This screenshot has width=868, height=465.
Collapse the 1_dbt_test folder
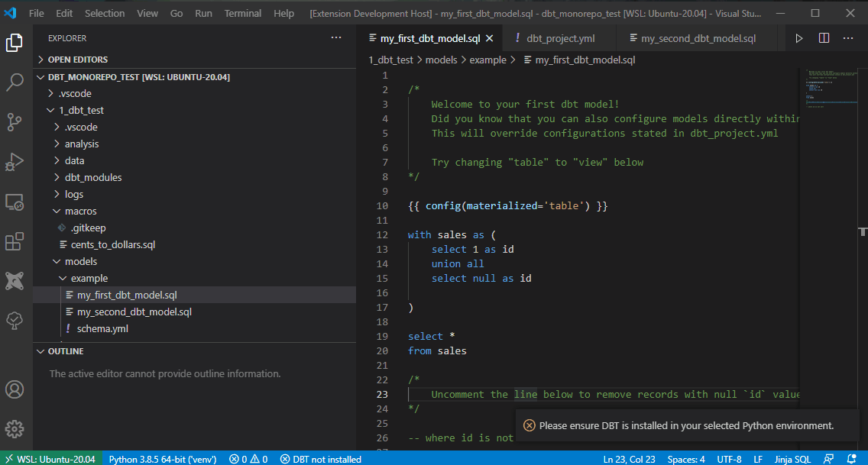tap(194, 110)
